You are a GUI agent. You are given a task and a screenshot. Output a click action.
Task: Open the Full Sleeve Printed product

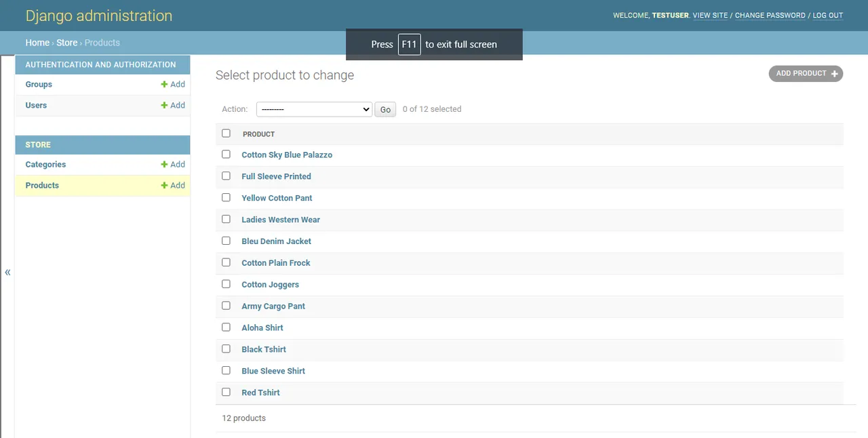[276, 176]
